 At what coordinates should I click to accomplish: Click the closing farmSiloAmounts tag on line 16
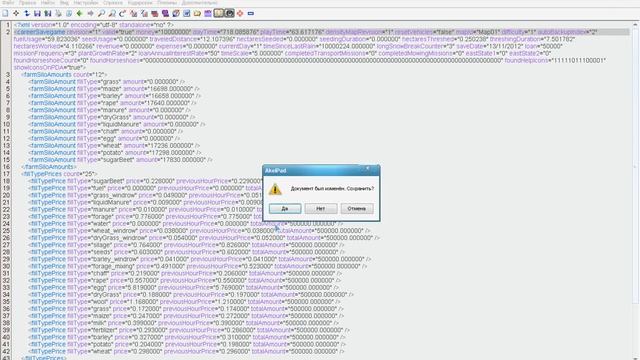click(x=49, y=167)
